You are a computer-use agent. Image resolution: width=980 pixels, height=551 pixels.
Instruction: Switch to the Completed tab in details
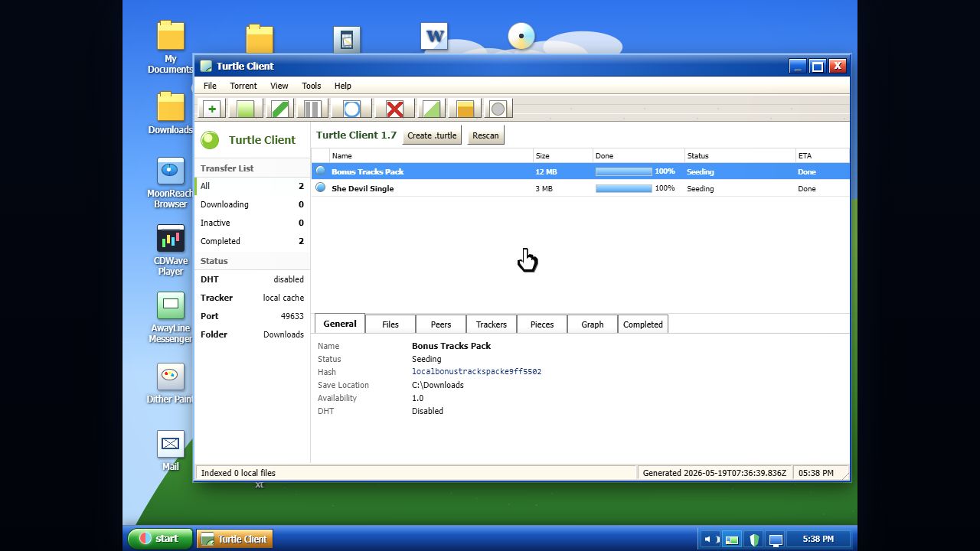coord(643,324)
